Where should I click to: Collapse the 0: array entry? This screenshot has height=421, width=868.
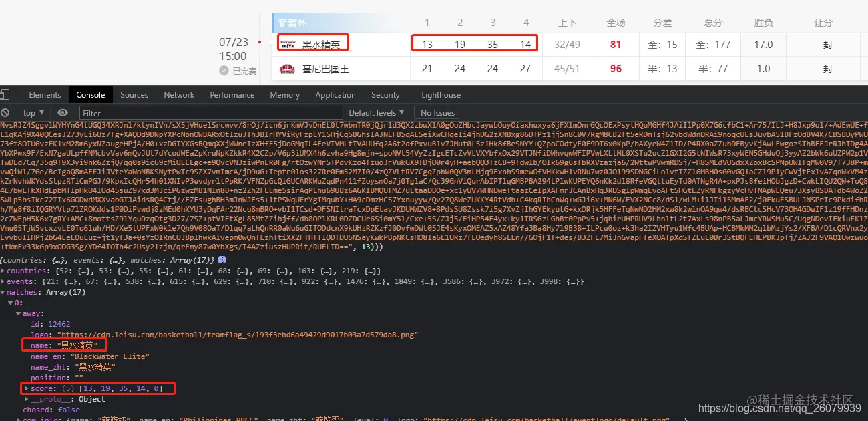[9, 303]
